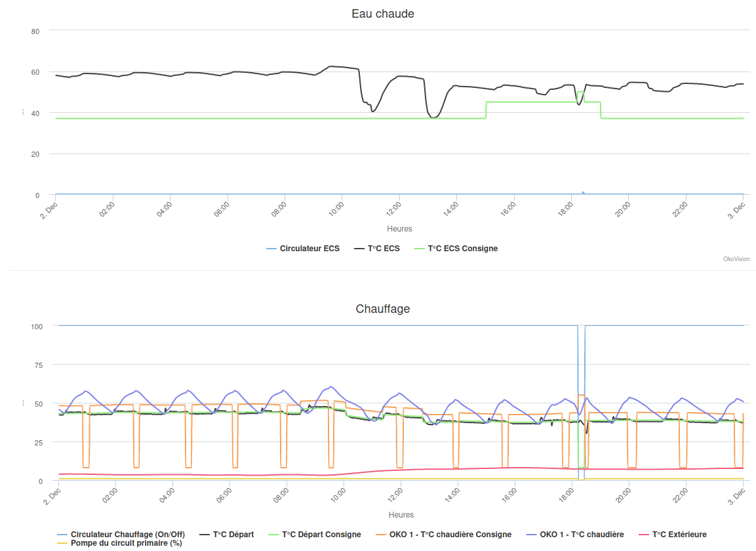
Task: Toggle the Circulateur ECS legend series
Action: click(303, 249)
